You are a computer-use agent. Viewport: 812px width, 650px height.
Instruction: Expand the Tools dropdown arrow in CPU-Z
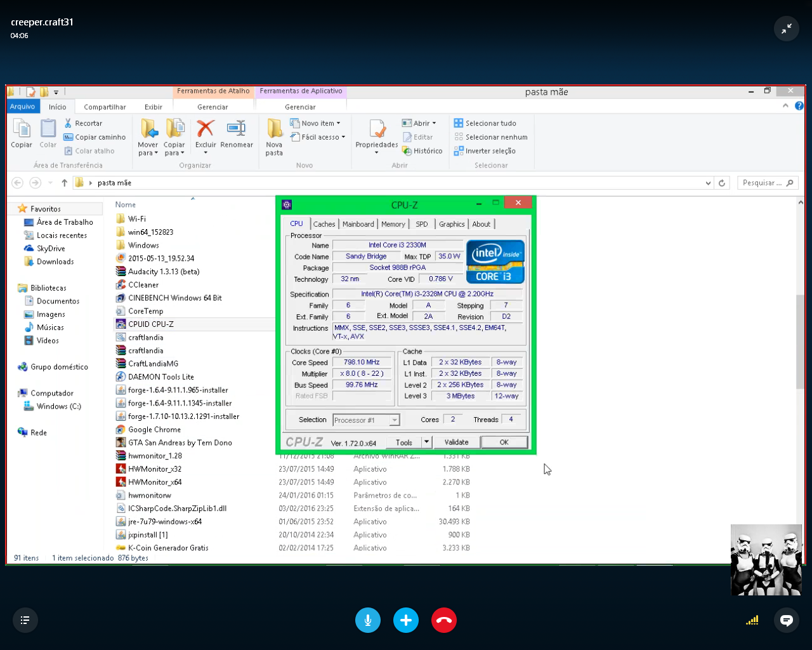pos(426,442)
